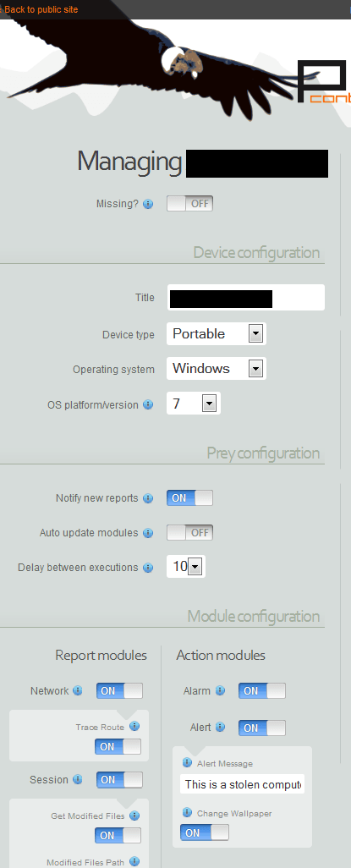Open Delay between executions dropdown
Image resolution: width=351 pixels, height=868 pixels.
[x=186, y=566]
